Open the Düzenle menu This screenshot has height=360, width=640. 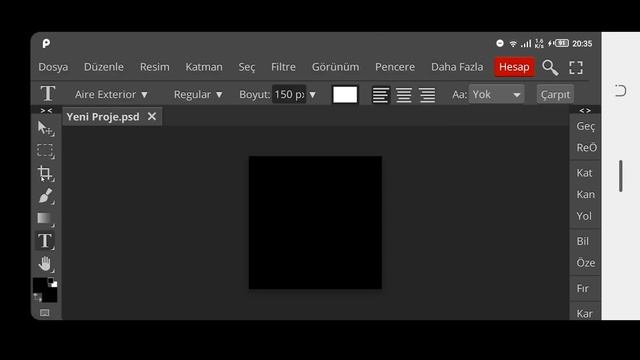click(x=104, y=67)
